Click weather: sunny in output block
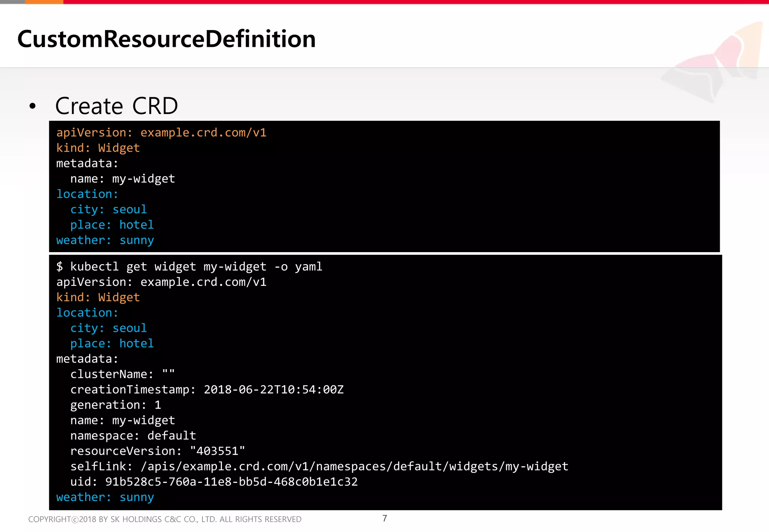Screen dimensions: 769x532 105,497
